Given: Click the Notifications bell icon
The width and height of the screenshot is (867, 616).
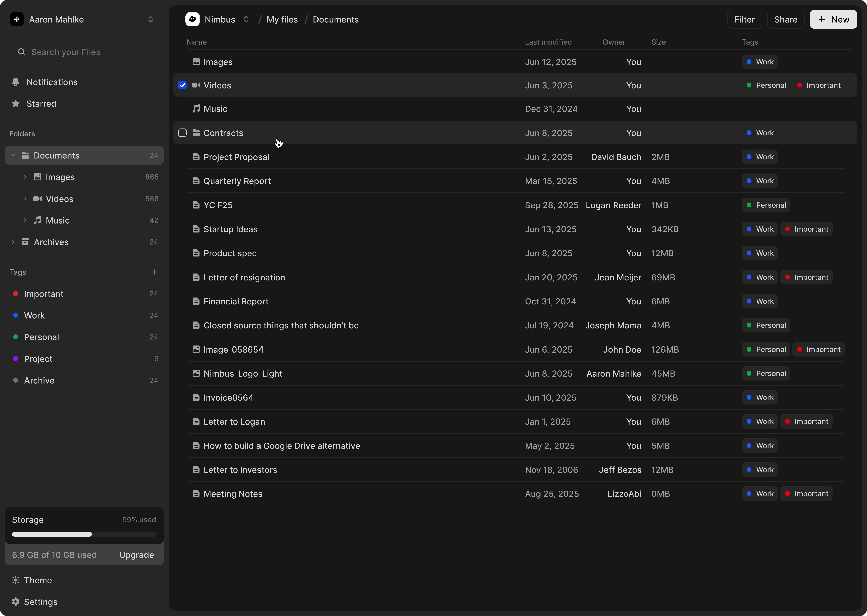Looking at the screenshot, I should 16,82.
